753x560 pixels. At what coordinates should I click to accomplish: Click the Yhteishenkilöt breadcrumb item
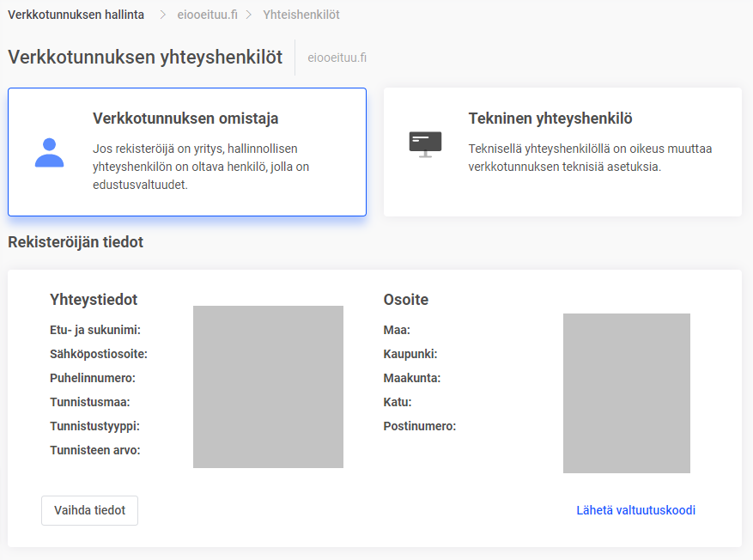pos(301,15)
